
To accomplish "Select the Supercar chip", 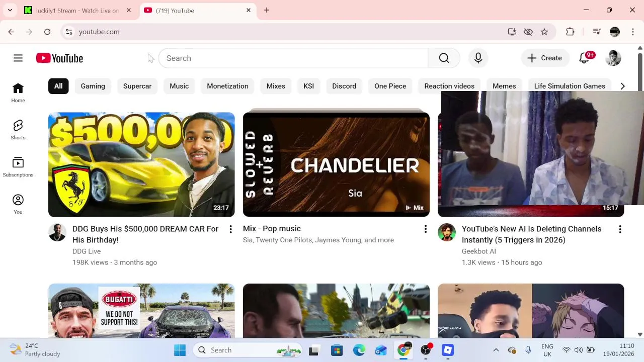I will point(137,86).
